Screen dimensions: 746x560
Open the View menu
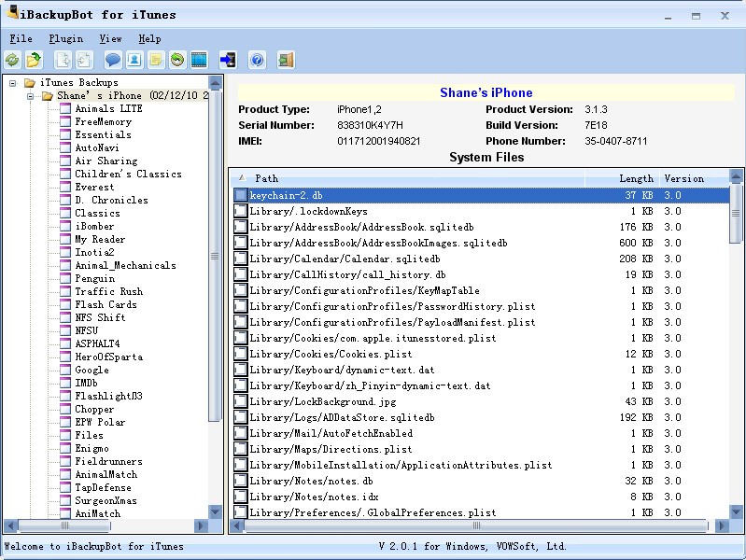pyautogui.click(x=110, y=39)
